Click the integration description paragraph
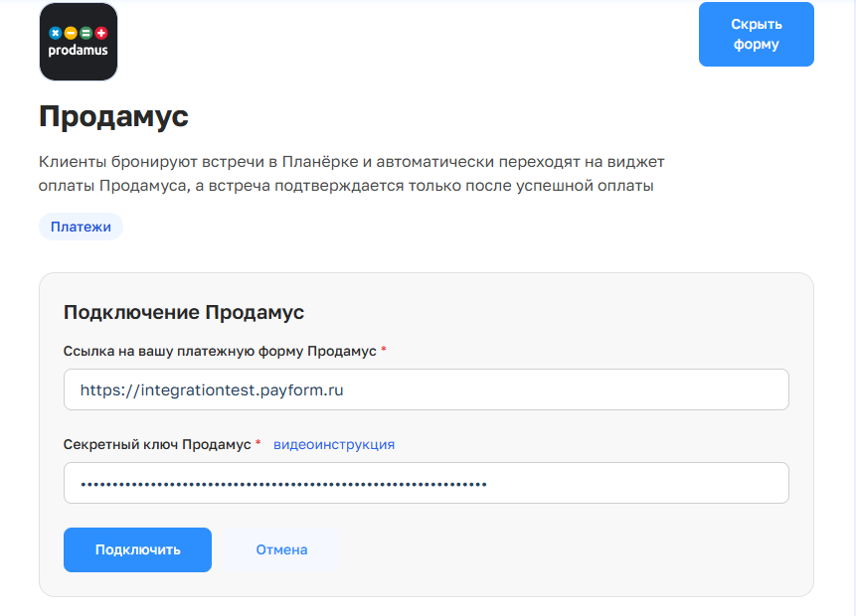The height and width of the screenshot is (616, 856). pos(348,173)
